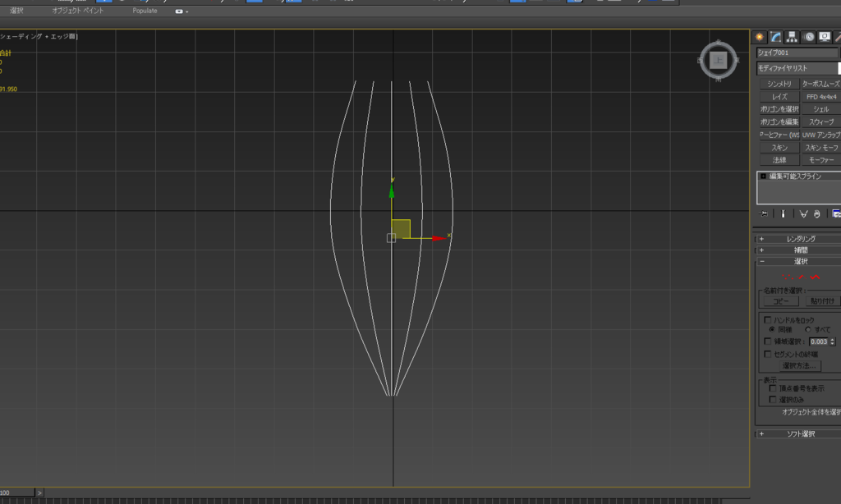This screenshot has width=841, height=504.
Task: Click the ポリゴンを編集 modifier button
Action: [779, 121]
